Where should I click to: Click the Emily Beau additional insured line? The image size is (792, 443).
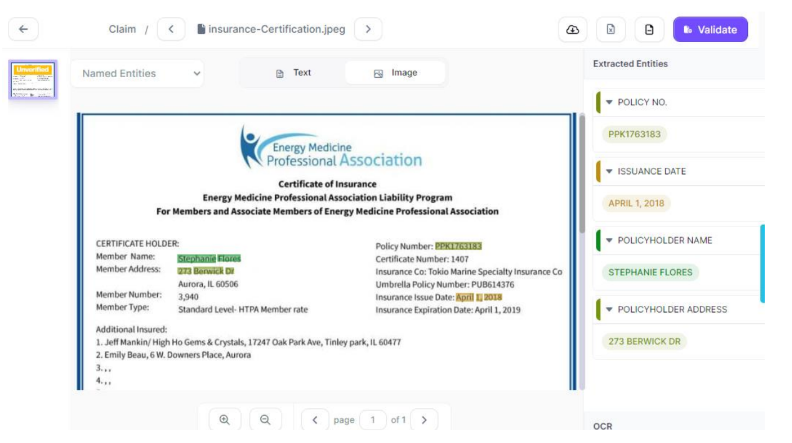[x=173, y=355]
